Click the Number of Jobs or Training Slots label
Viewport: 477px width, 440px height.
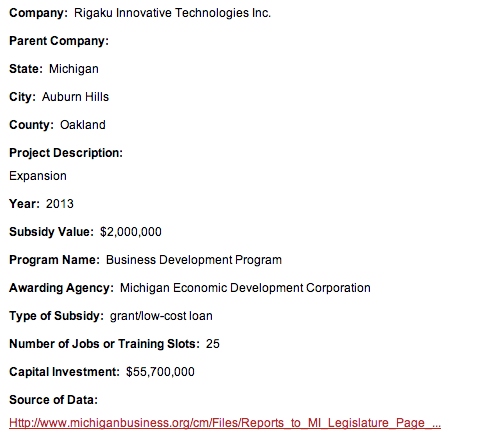[x=104, y=344]
